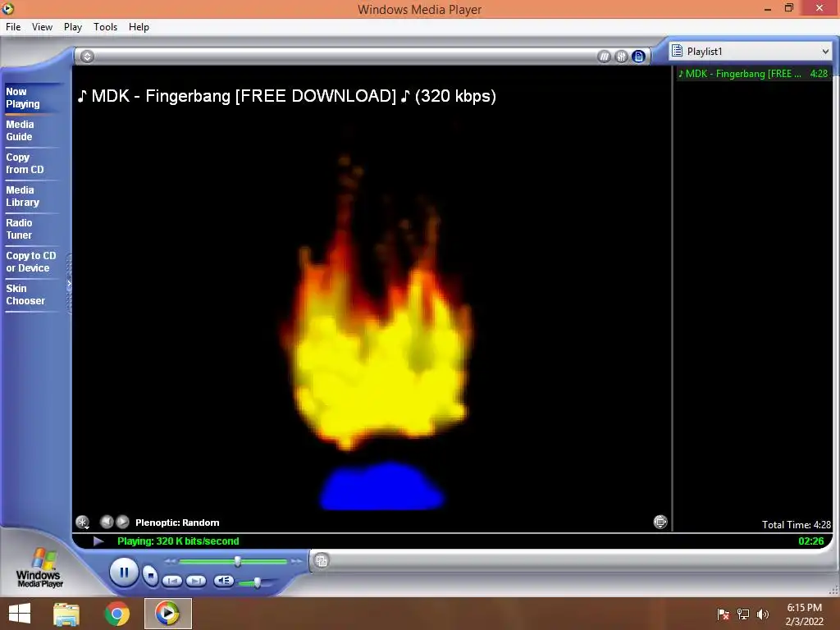
Task: Open the View menu
Action: coord(42,27)
